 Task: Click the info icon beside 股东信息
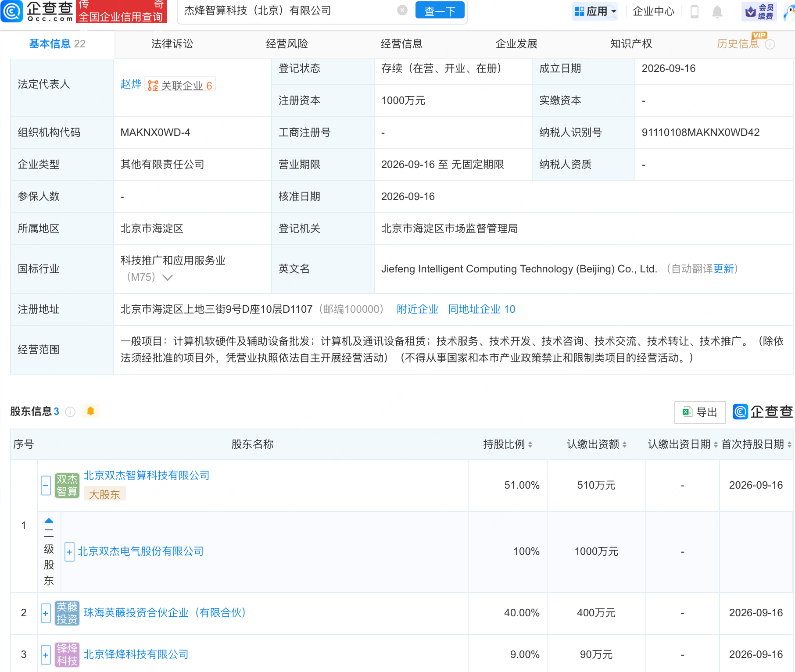70,411
